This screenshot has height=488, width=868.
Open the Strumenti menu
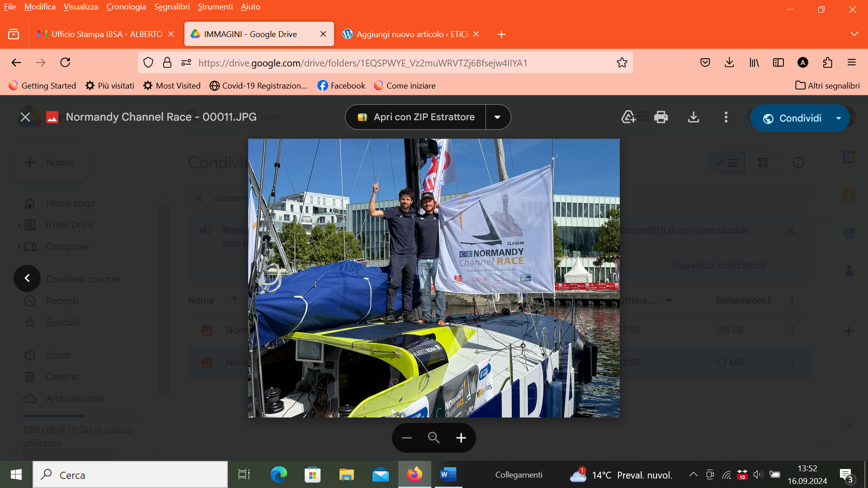[x=215, y=7]
